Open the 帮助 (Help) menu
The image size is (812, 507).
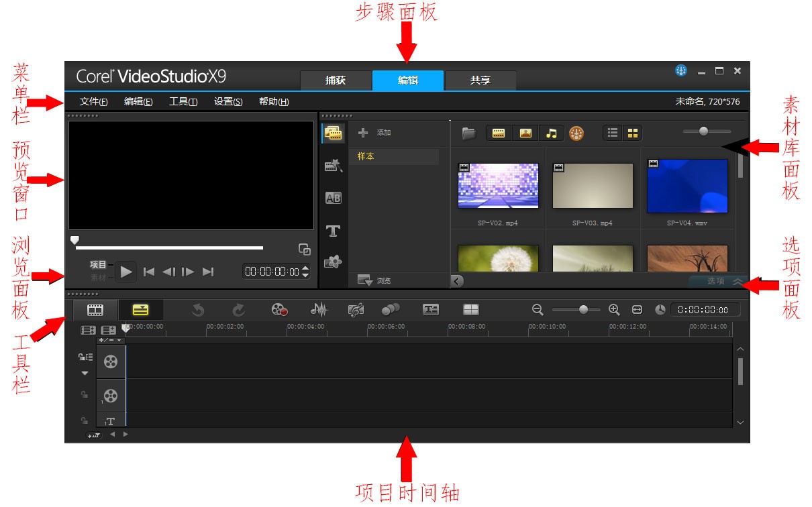pyautogui.click(x=274, y=101)
